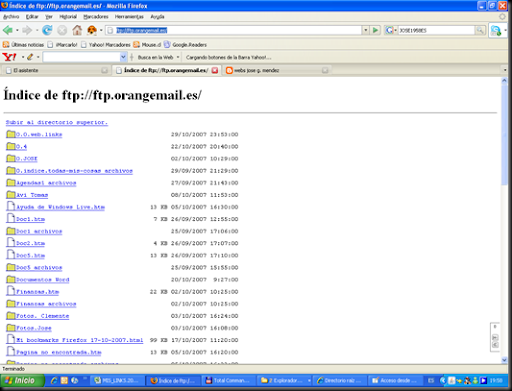Reload the page with the refresh icon
Image resolution: width=512 pixels, height=391 pixels.
pos(47,30)
